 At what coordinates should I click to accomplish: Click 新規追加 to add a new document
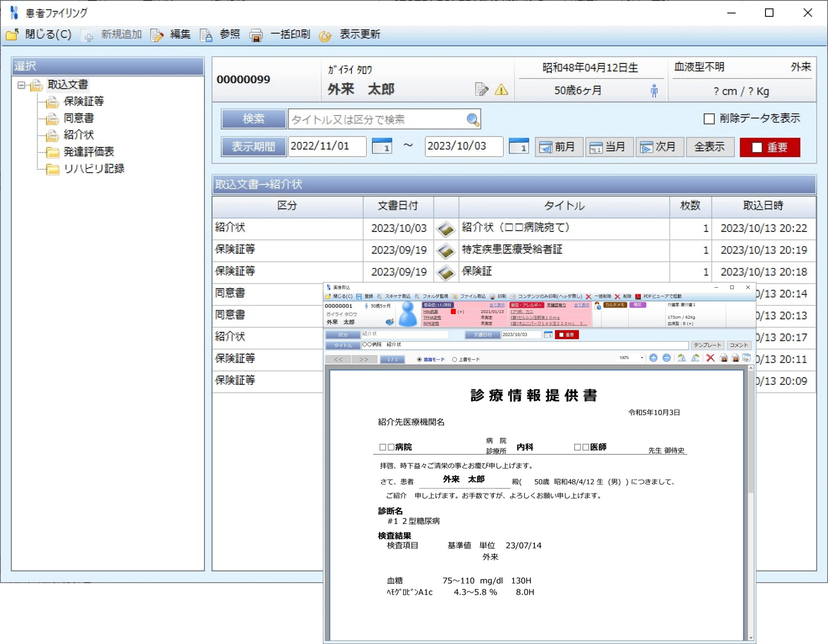[x=121, y=35]
